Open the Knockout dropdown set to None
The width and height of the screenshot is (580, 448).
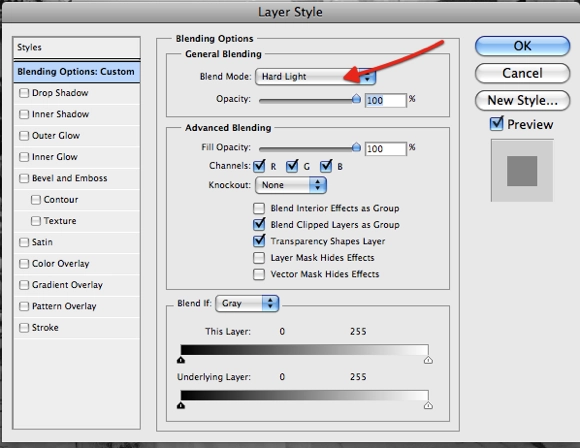click(291, 185)
